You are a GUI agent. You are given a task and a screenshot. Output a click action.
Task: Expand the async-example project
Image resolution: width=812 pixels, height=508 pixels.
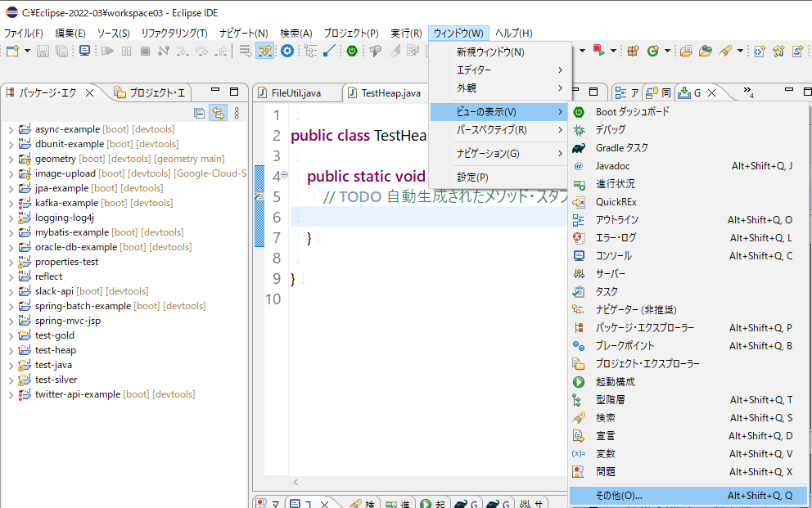pyautogui.click(x=11, y=130)
